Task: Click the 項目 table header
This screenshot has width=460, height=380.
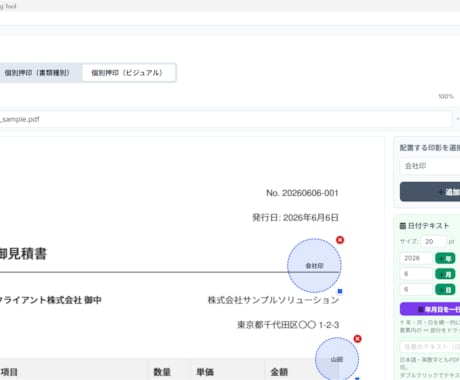Action: [x=9, y=372]
